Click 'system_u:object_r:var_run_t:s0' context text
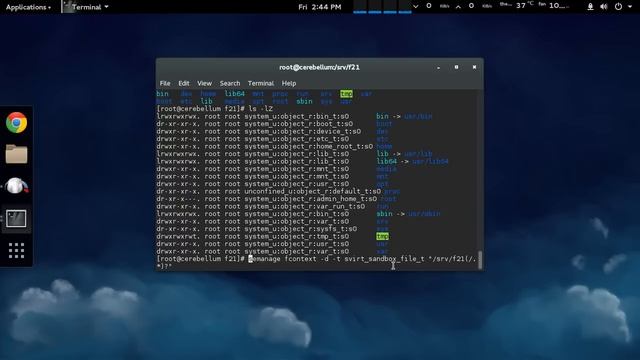 click(x=305, y=207)
